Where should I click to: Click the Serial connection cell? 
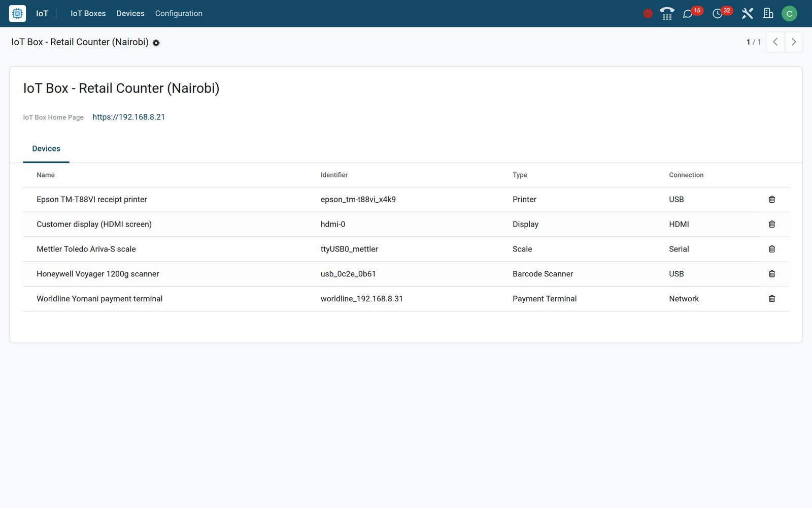coord(679,249)
